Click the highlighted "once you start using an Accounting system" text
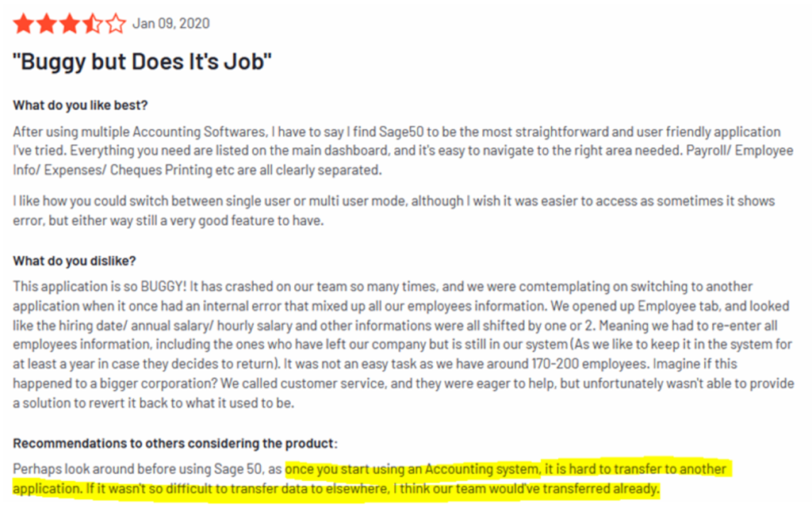Screen dimensions: 812x508 412,469
